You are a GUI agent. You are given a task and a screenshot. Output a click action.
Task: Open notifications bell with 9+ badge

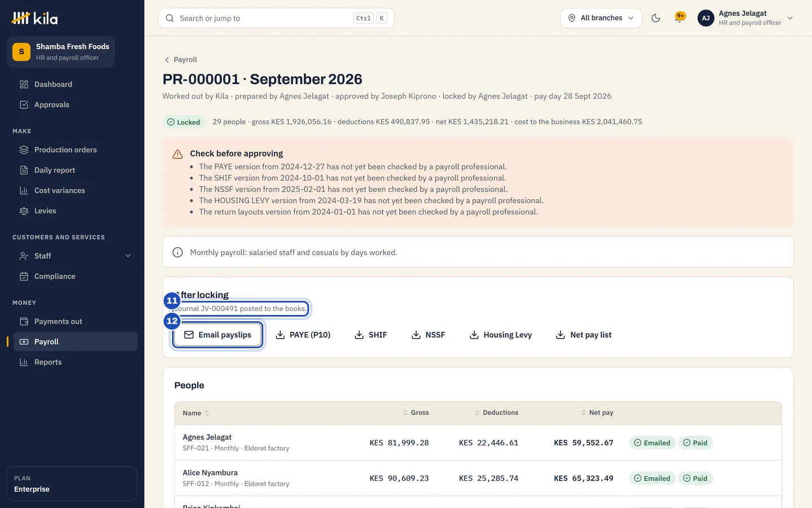click(x=680, y=17)
